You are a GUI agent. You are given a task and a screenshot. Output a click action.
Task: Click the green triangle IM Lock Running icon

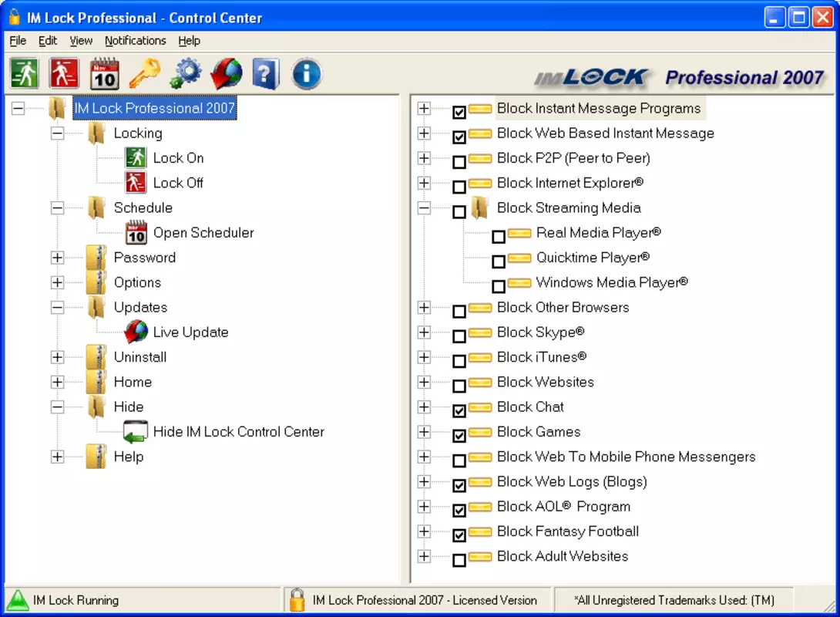[18, 600]
